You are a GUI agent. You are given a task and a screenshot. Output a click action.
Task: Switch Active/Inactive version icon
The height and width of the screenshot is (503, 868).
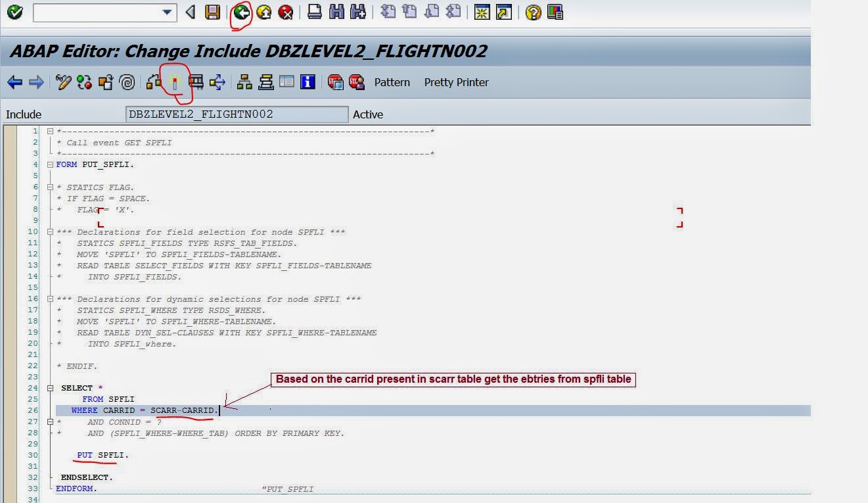tap(84, 82)
